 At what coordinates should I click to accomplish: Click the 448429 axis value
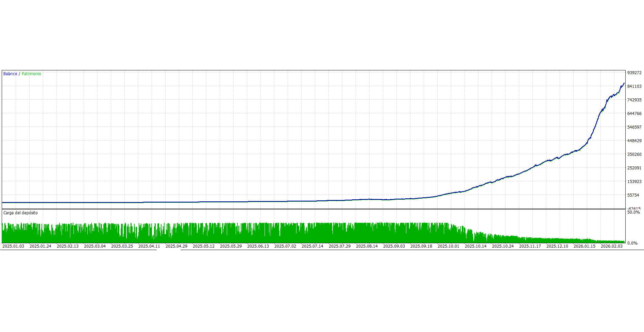coord(634,141)
